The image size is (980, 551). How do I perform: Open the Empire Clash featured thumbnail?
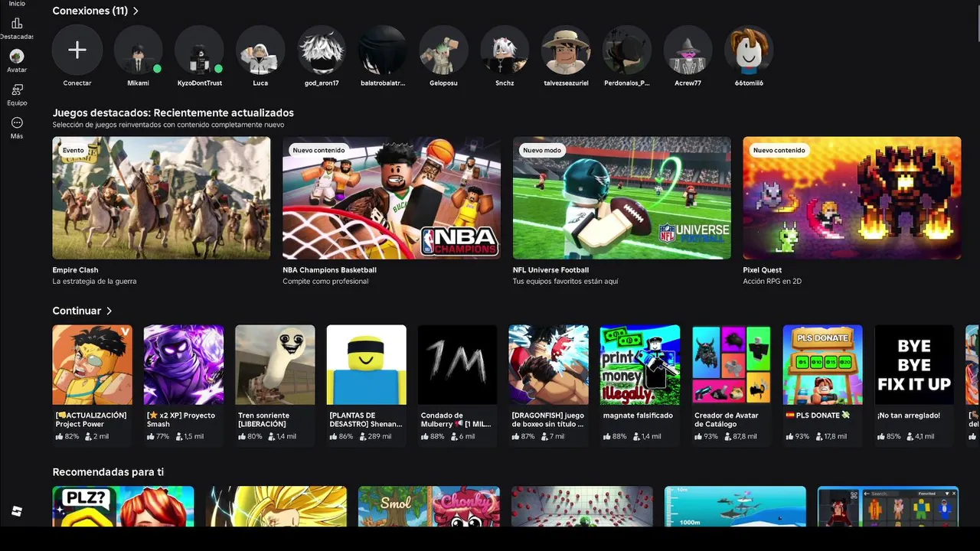[162, 198]
